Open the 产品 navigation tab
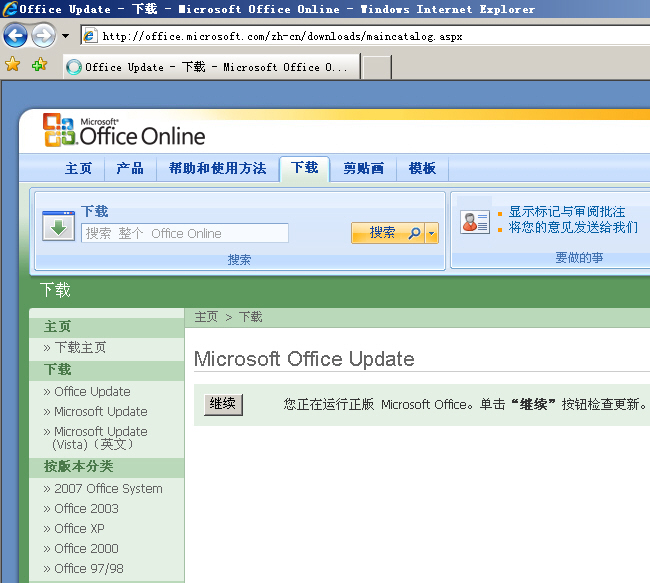This screenshot has width=650, height=583. pos(130,168)
